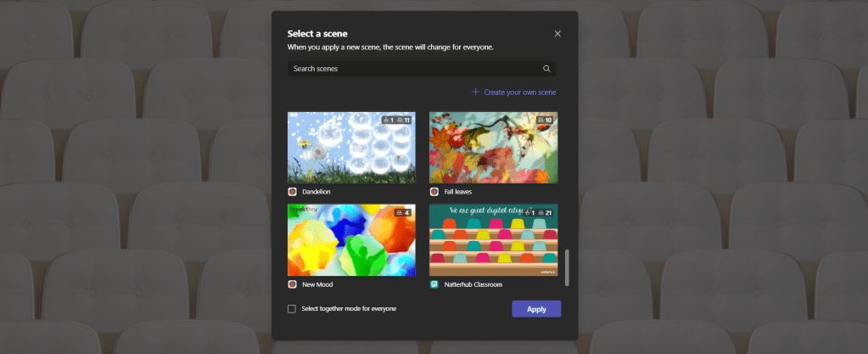Click the seat count badge on Fall leaves
The width and height of the screenshot is (868, 354).
[545, 121]
